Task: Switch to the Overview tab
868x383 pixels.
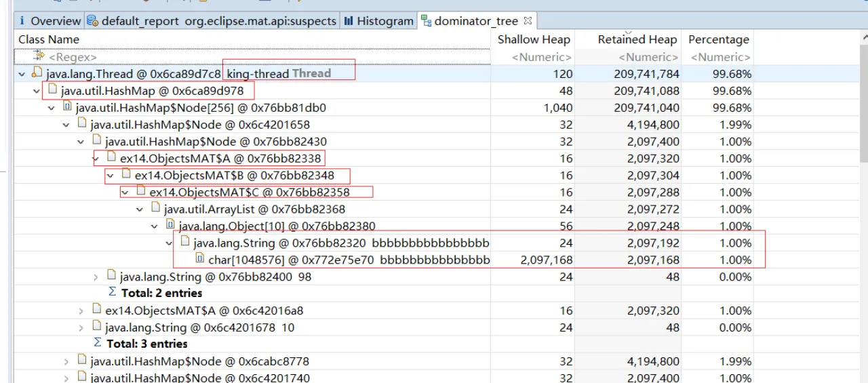Action: point(49,21)
